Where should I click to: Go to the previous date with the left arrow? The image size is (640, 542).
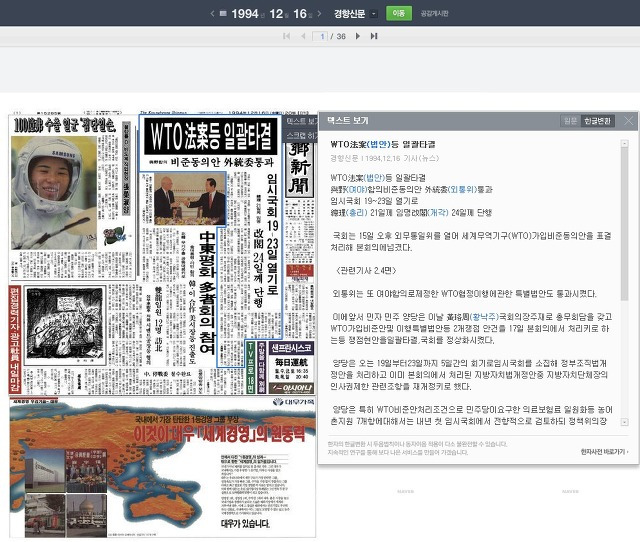pos(212,13)
